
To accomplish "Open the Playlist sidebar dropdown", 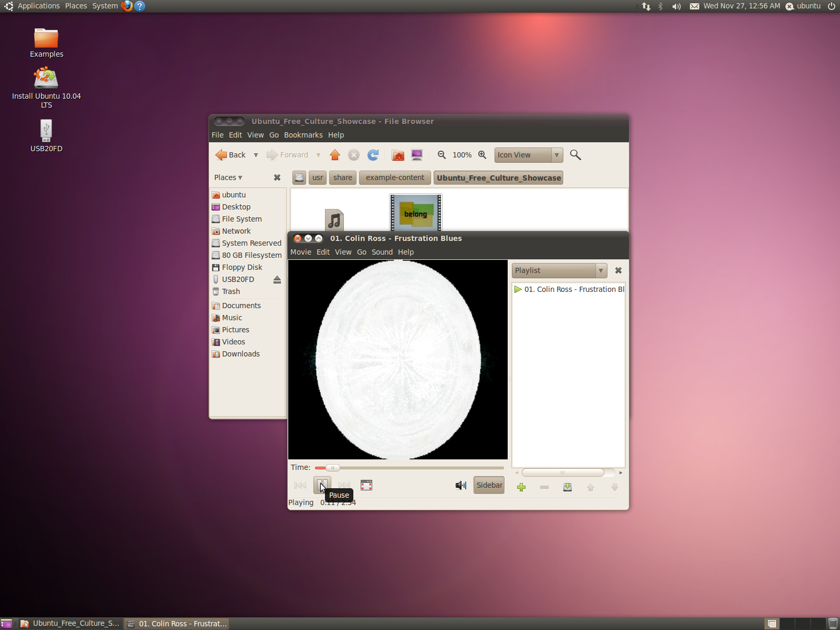I will pyautogui.click(x=559, y=270).
